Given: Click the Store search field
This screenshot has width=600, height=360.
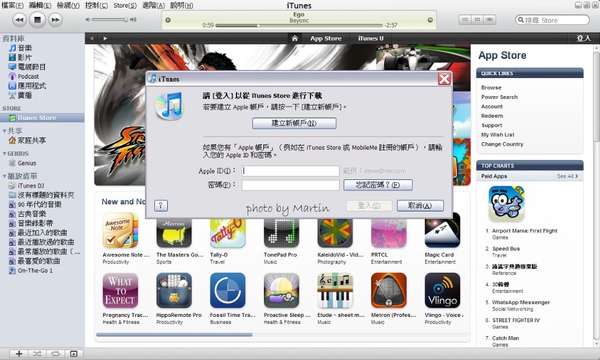Looking at the screenshot, I should [552, 20].
